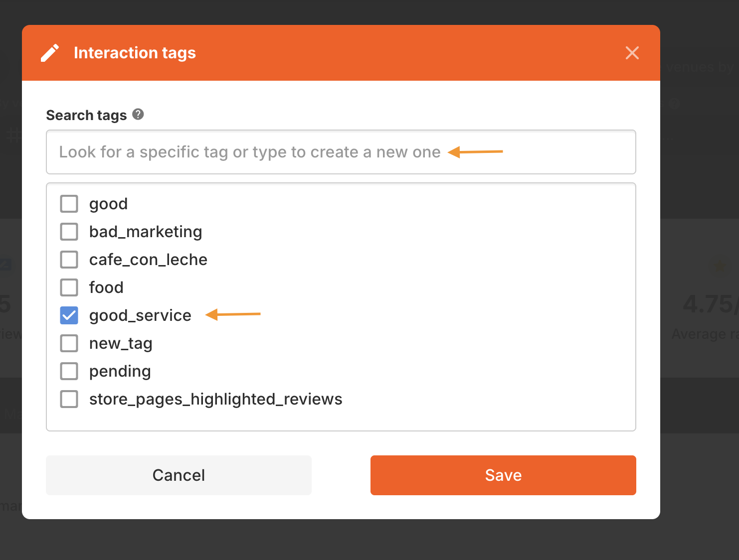Image resolution: width=739 pixels, height=560 pixels.
Task: Click the 'Search tags' field label
Action: [86, 115]
